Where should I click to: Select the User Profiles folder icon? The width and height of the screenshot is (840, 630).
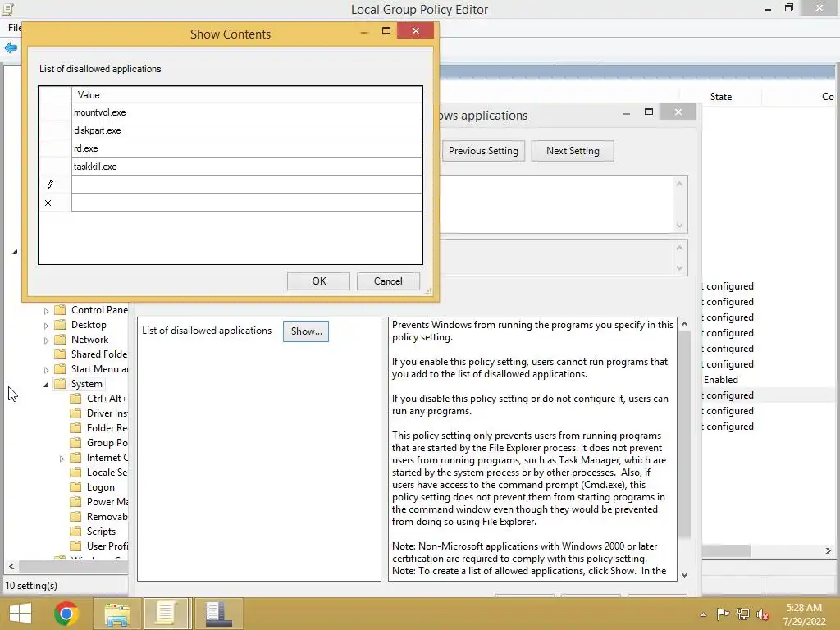[x=76, y=546]
